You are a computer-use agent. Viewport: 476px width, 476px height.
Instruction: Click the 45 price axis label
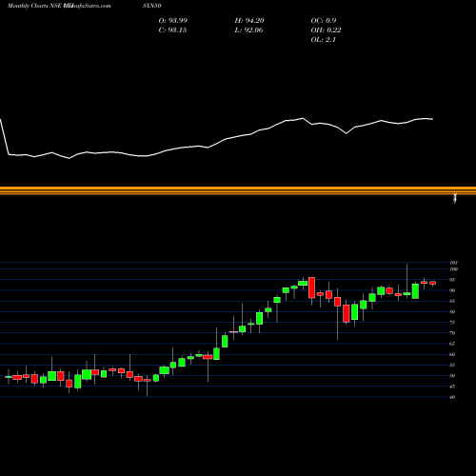[452, 387]
